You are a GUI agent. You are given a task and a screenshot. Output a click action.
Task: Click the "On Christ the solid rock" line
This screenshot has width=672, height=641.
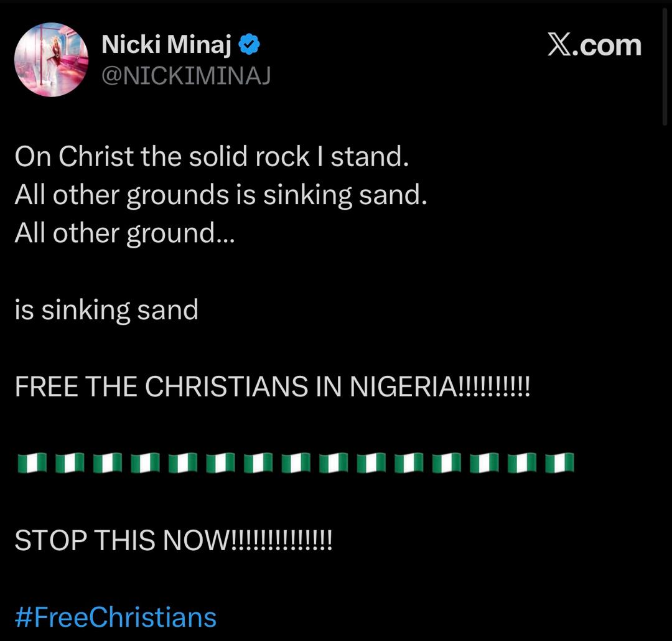coord(212,157)
